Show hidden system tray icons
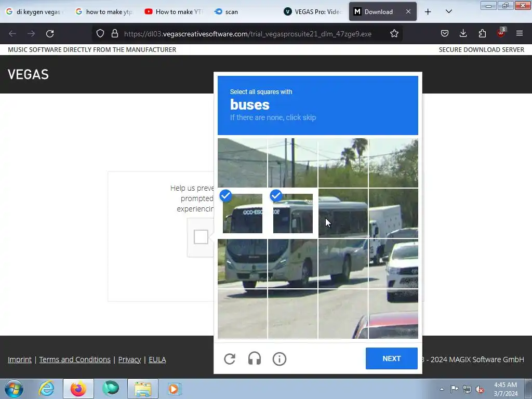Viewport: 532px width, 399px height. 442,389
